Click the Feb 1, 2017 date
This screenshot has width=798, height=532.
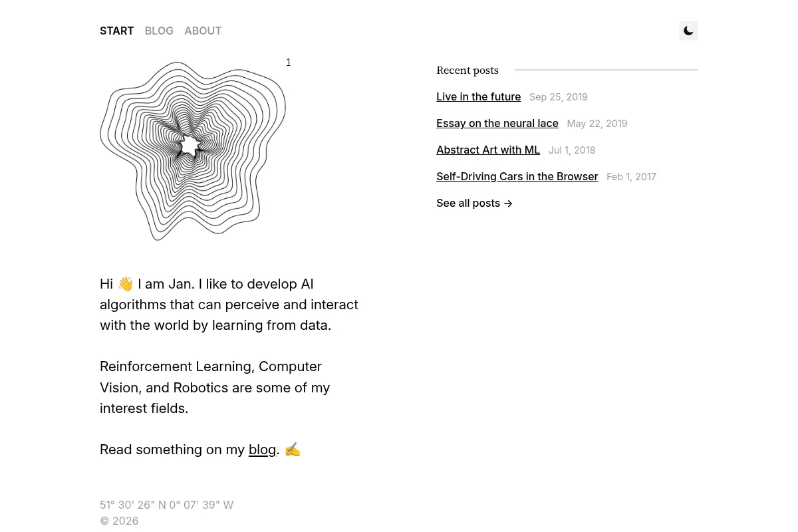pos(631,177)
